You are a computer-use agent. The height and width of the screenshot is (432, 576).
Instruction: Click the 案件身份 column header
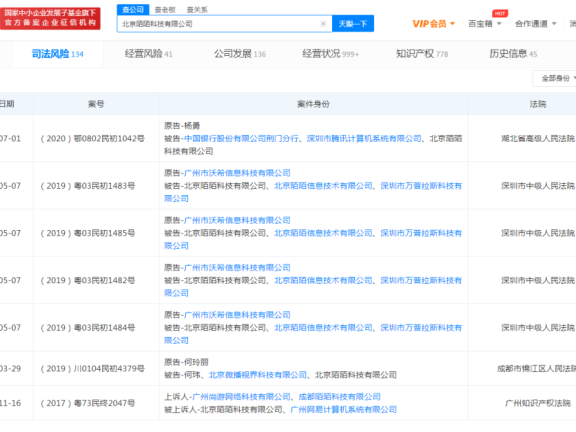click(313, 104)
